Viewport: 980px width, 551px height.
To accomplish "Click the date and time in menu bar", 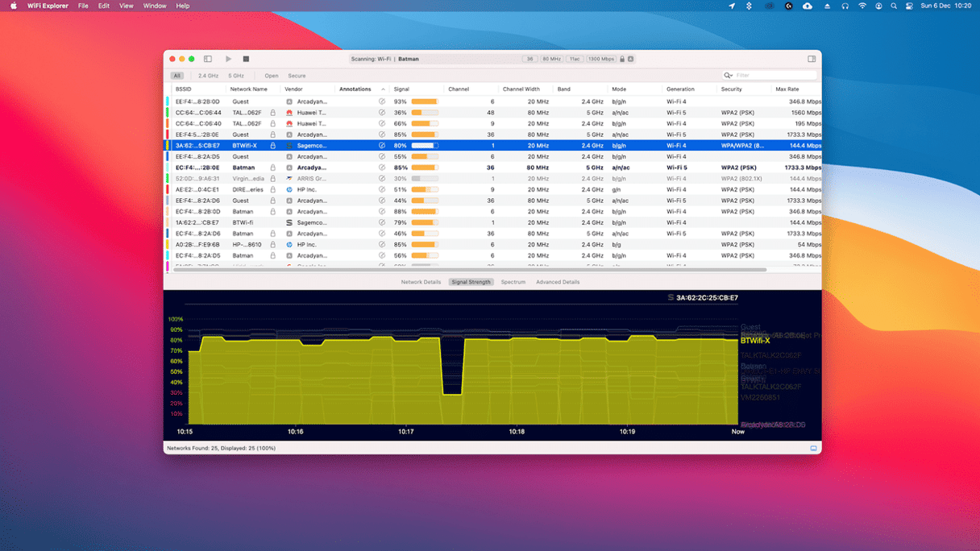I will 946,6.
